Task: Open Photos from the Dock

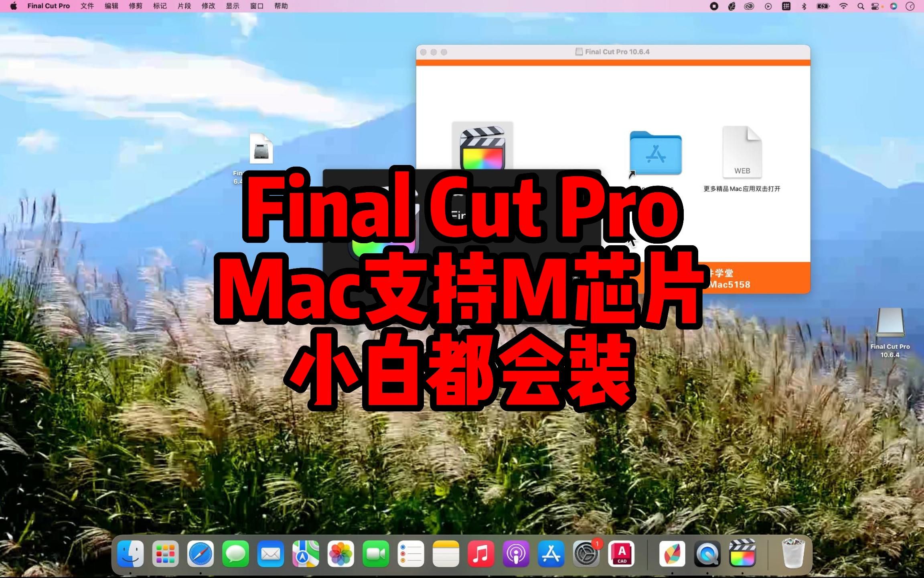Action: point(341,554)
